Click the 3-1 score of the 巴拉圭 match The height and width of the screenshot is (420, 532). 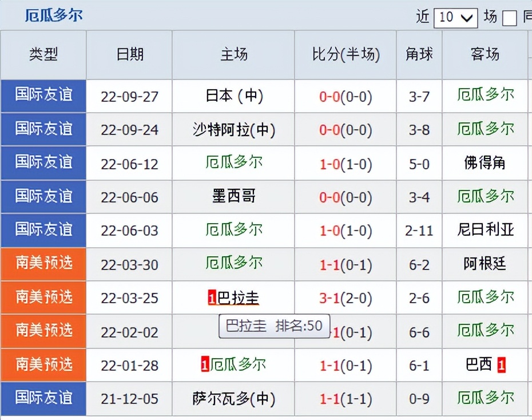pos(344,298)
